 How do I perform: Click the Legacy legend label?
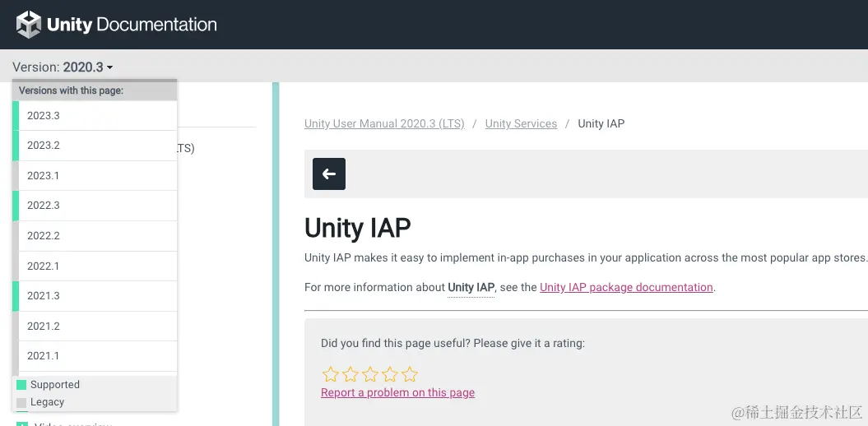tap(47, 402)
